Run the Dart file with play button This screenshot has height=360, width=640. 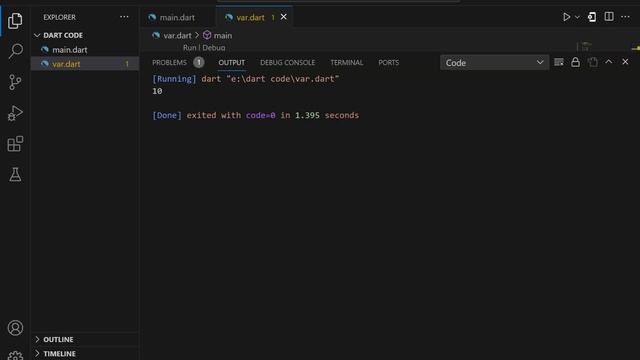[567, 17]
